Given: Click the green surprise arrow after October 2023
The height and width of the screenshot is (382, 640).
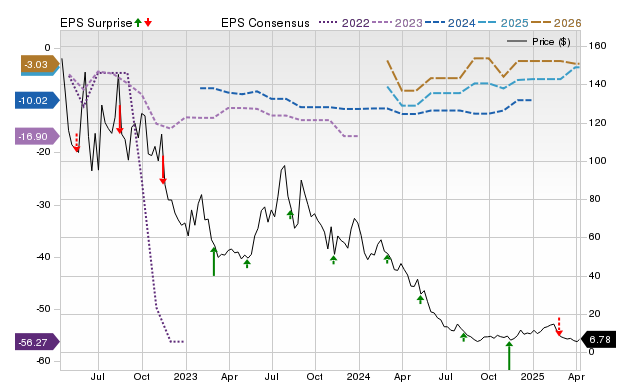Looking at the screenshot, I should (333, 260).
